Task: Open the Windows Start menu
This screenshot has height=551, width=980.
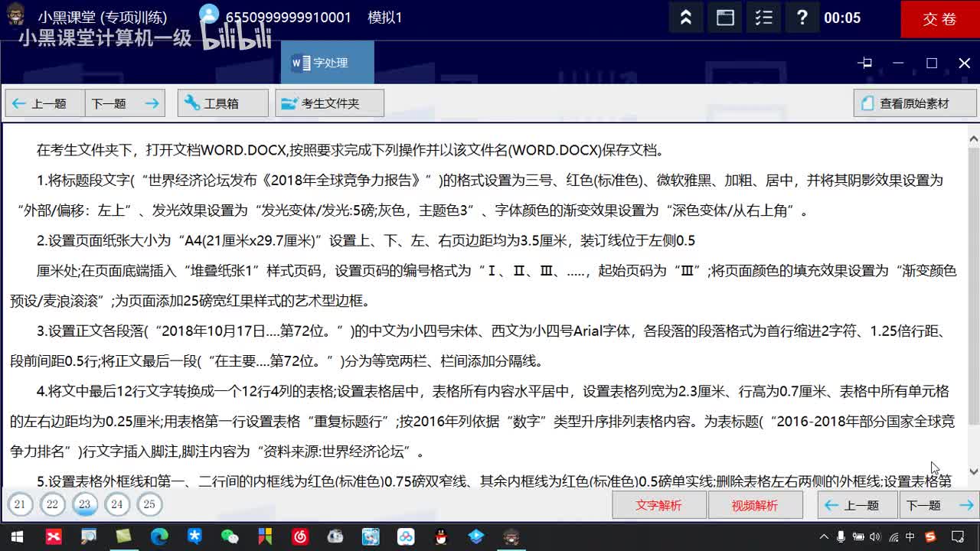Action: pos(16,536)
